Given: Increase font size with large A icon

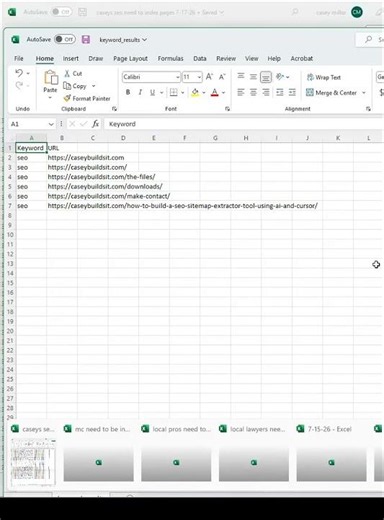Looking at the screenshot, I should coord(209,77).
